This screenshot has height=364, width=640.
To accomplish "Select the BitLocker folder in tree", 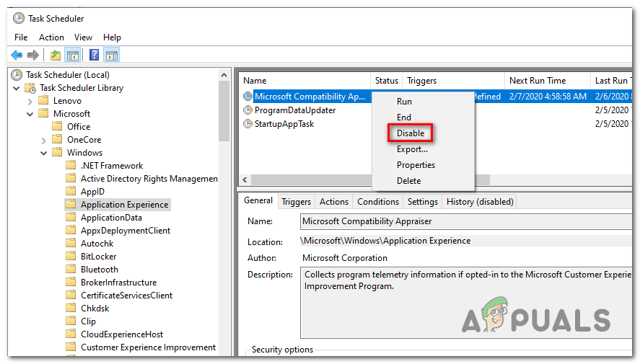I will coord(98,257).
